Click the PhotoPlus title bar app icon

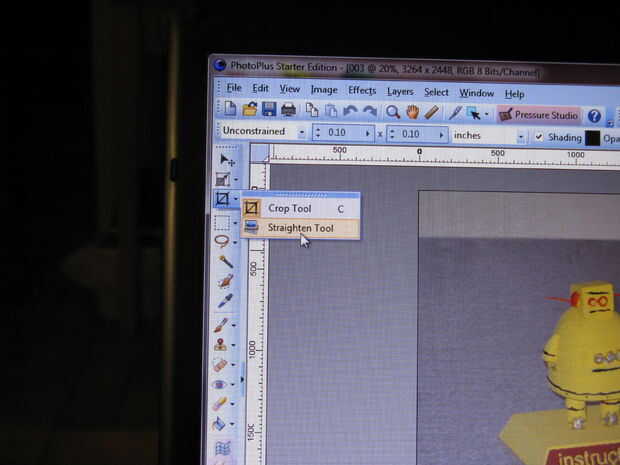pos(220,64)
